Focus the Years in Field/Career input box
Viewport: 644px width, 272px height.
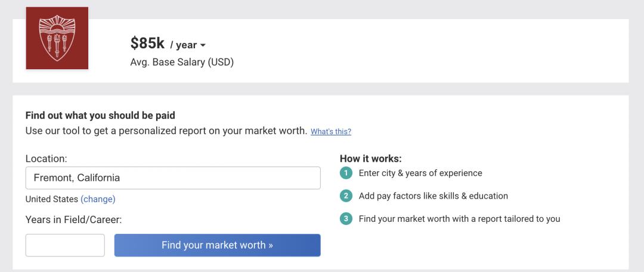65,245
